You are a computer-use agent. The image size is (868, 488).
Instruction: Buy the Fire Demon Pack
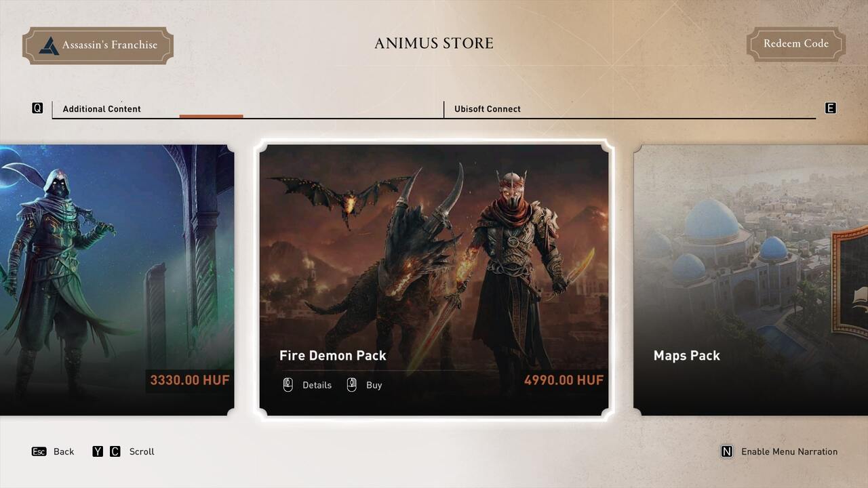click(x=374, y=385)
